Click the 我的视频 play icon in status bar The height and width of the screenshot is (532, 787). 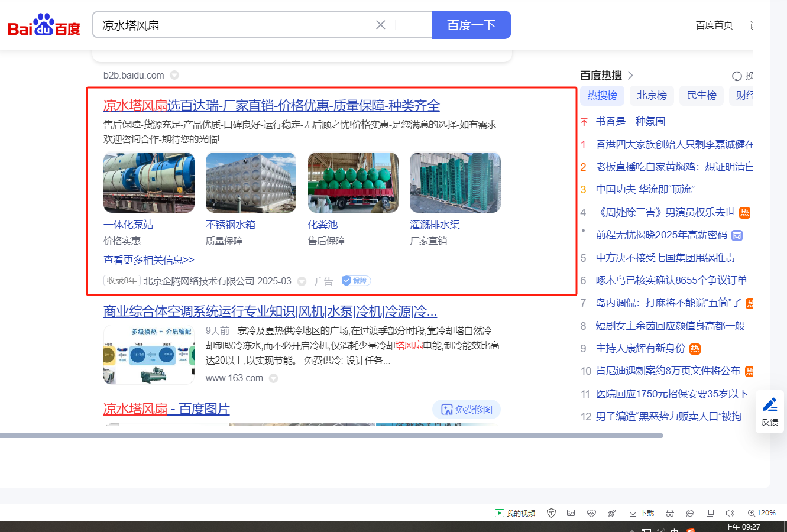coord(500,513)
